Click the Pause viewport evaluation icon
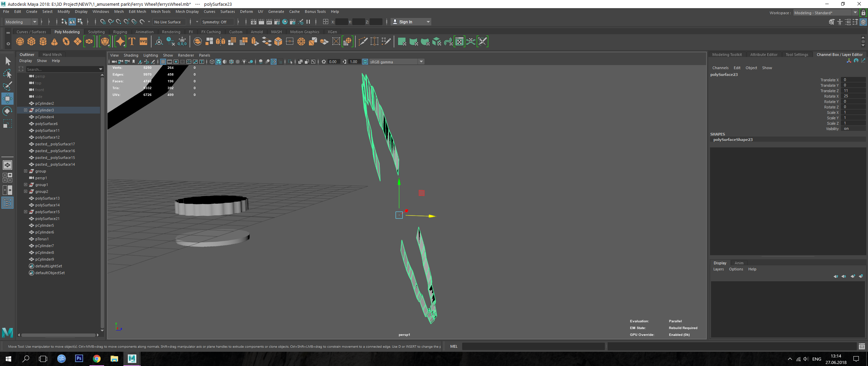868x366 pixels. click(x=308, y=22)
